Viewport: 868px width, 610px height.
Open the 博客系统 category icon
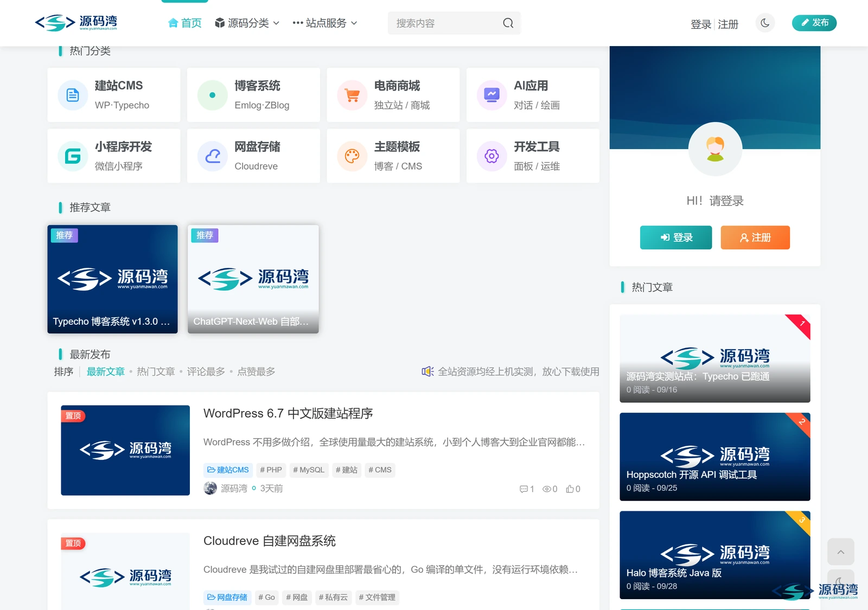pyautogui.click(x=212, y=95)
